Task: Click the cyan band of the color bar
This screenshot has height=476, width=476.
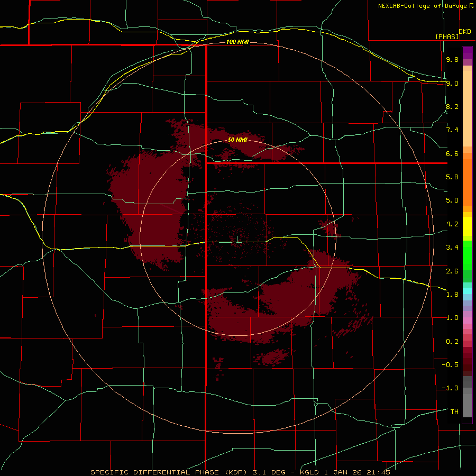Action: click(467, 291)
